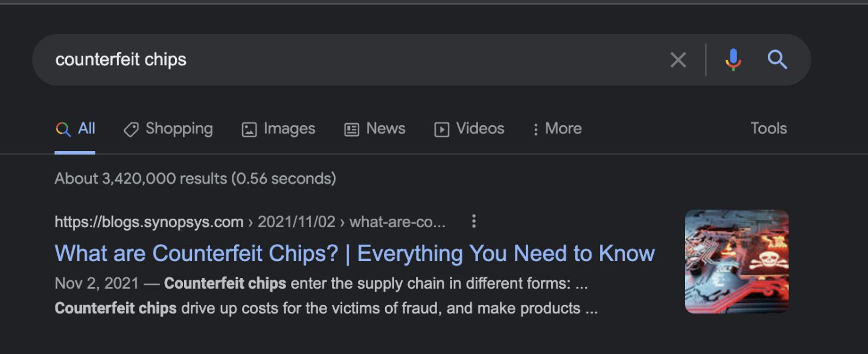The image size is (868, 354).
Task: Select the Shopping results category
Action: (x=168, y=128)
